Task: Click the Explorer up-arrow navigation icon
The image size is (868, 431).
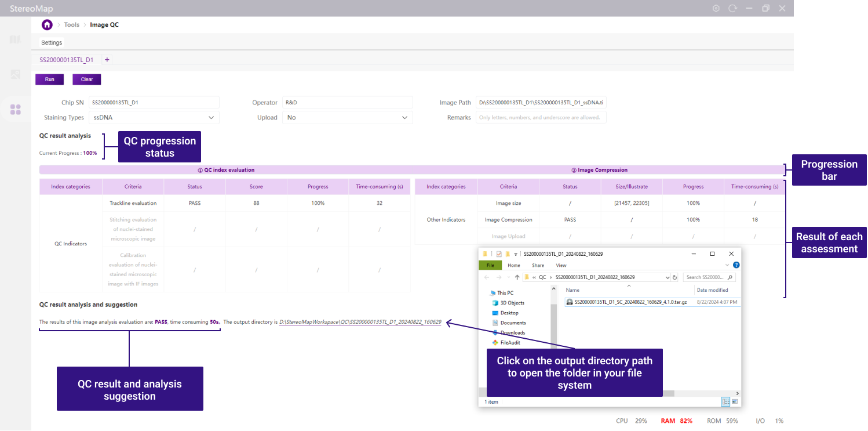Action: [x=517, y=277]
